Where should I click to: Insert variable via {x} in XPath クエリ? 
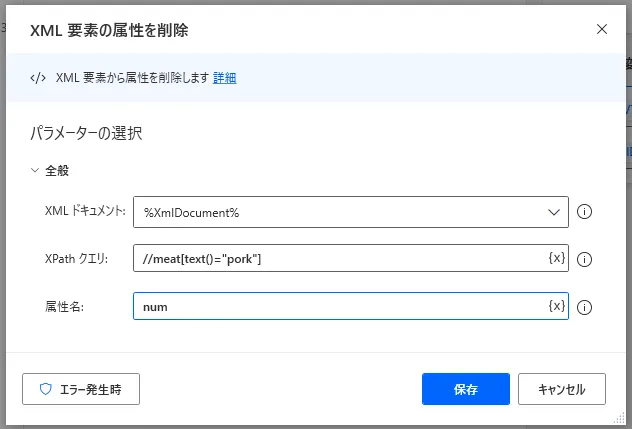557,258
